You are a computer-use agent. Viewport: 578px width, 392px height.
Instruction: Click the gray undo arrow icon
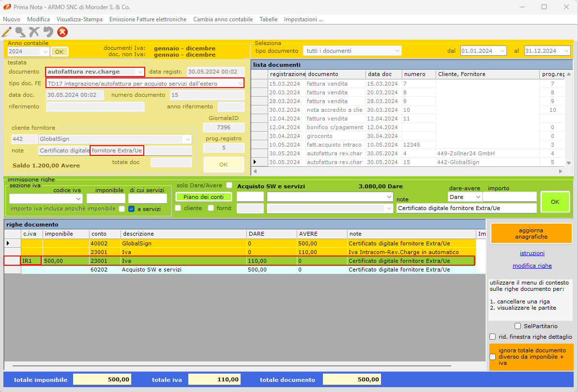[x=48, y=32]
